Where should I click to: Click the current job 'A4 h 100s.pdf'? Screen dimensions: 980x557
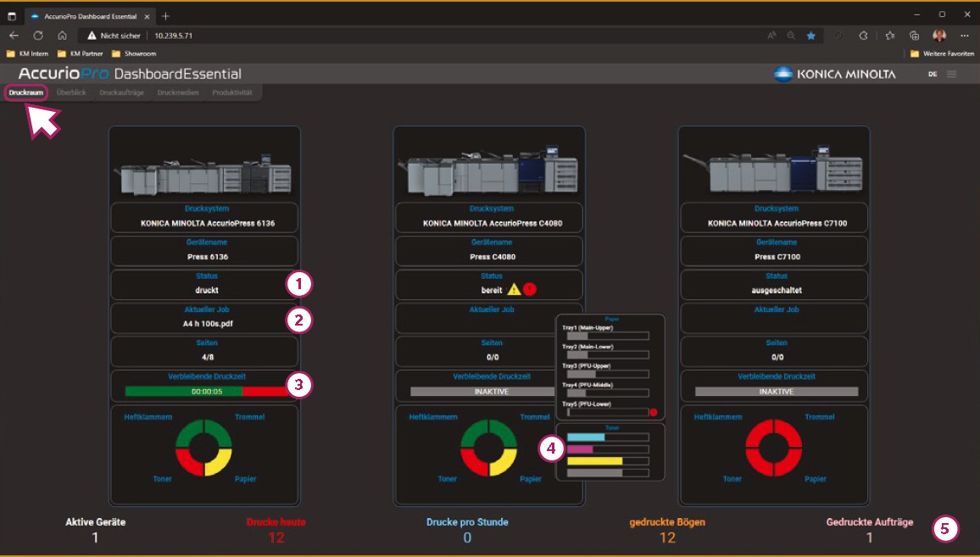[x=208, y=324]
